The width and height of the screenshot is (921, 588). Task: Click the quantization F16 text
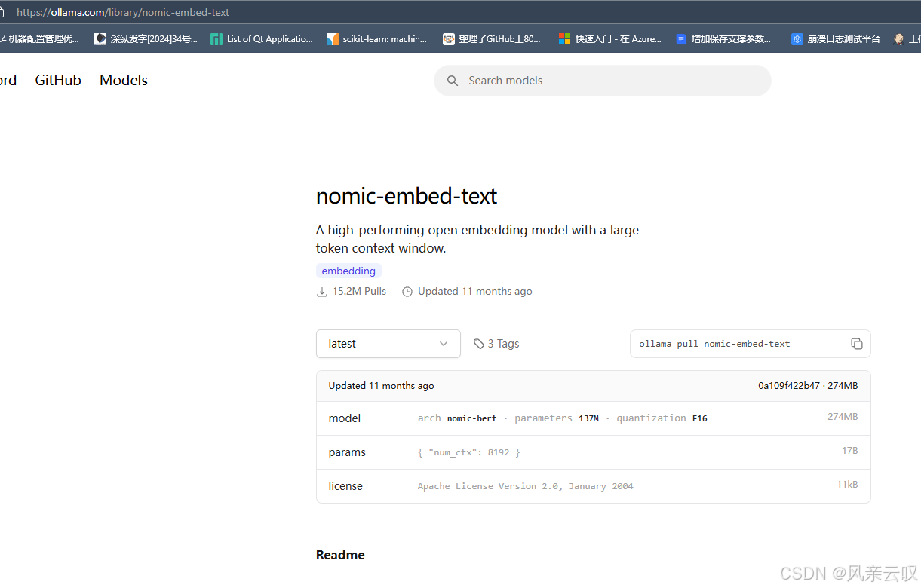(x=662, y=418)
